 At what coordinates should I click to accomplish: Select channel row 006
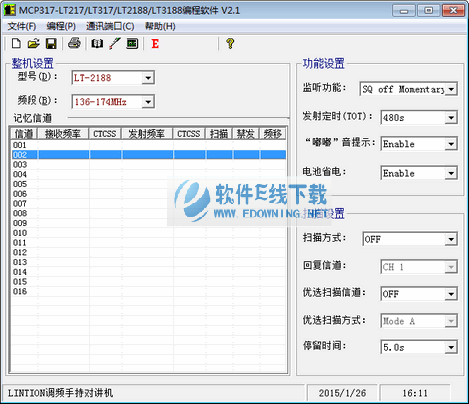(x=149, y=194)
